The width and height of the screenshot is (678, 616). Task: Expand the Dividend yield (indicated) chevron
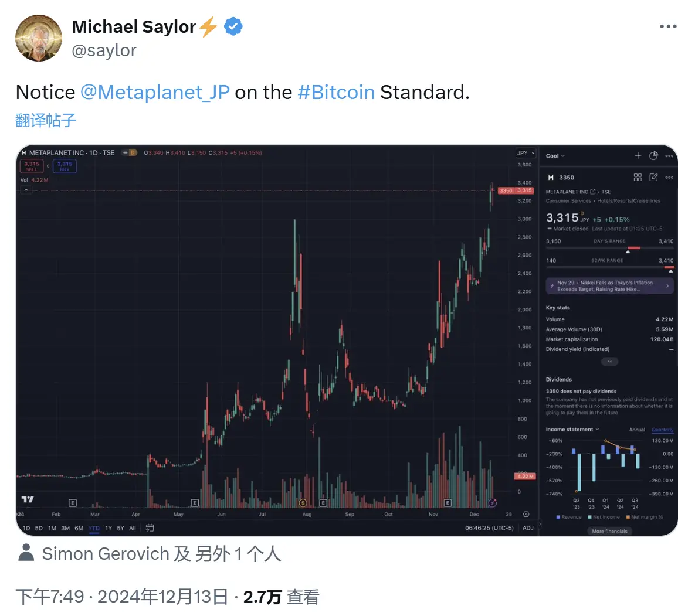[609, 361]
